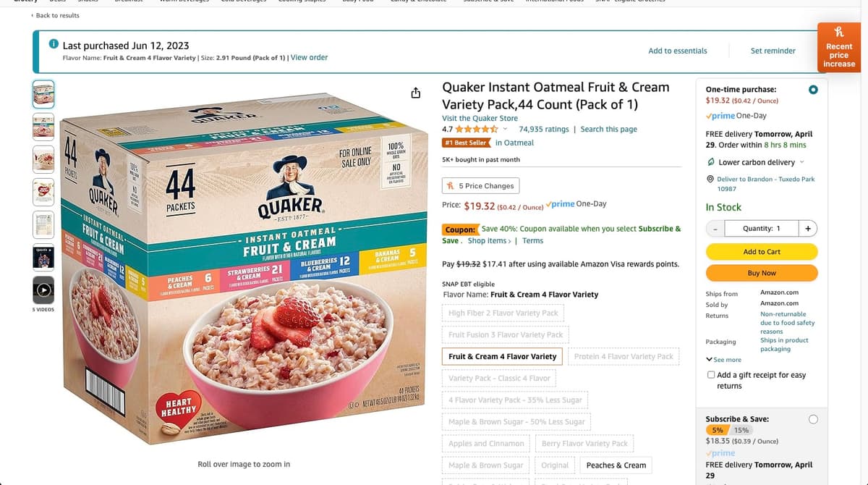Screen dimensions: 868x485
Task: Select the Subscribe & Save radio button
Action: click(x=813, y=419)
